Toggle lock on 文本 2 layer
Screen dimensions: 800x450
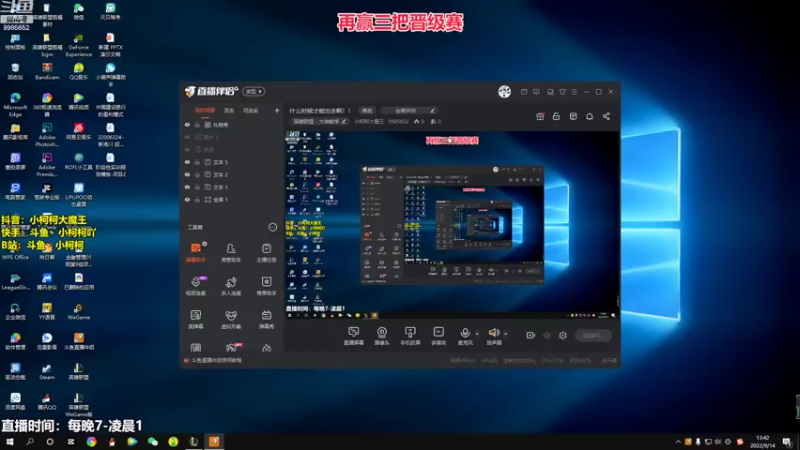197,174
